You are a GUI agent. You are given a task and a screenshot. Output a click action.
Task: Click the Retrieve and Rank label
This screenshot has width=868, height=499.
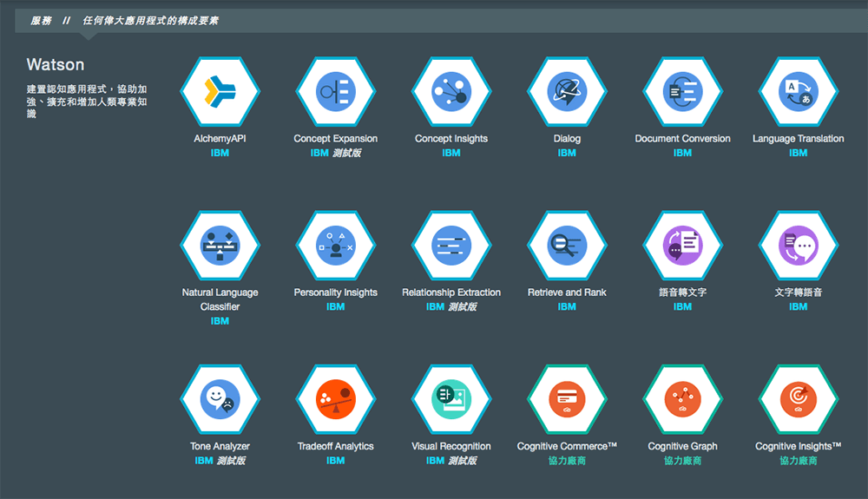[567, 292]
